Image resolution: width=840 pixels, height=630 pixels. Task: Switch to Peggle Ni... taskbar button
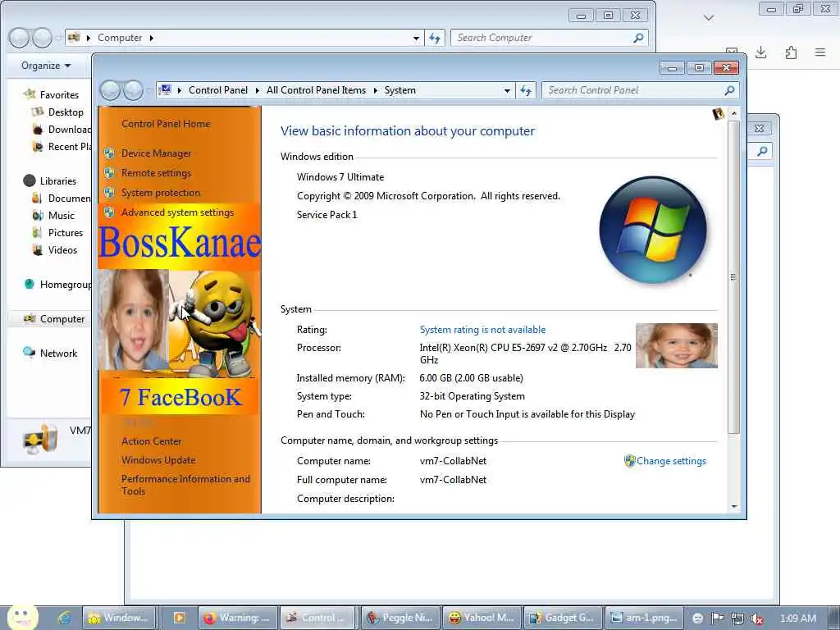(x=400, y=618)
